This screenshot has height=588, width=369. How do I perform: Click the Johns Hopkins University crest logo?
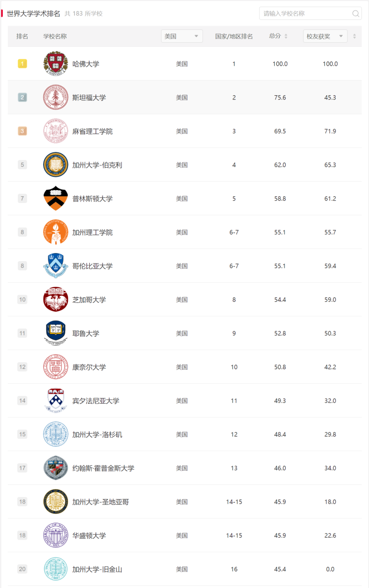[56, 468]
